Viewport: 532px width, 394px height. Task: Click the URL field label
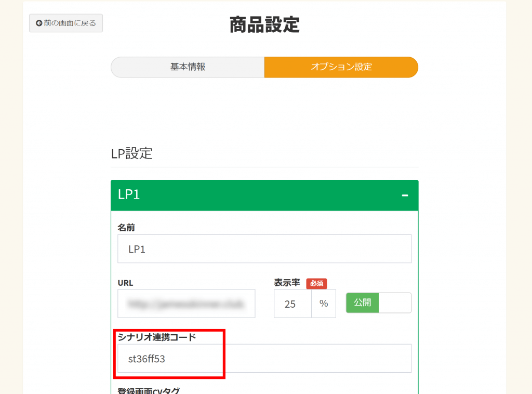[x=126, y=283]
